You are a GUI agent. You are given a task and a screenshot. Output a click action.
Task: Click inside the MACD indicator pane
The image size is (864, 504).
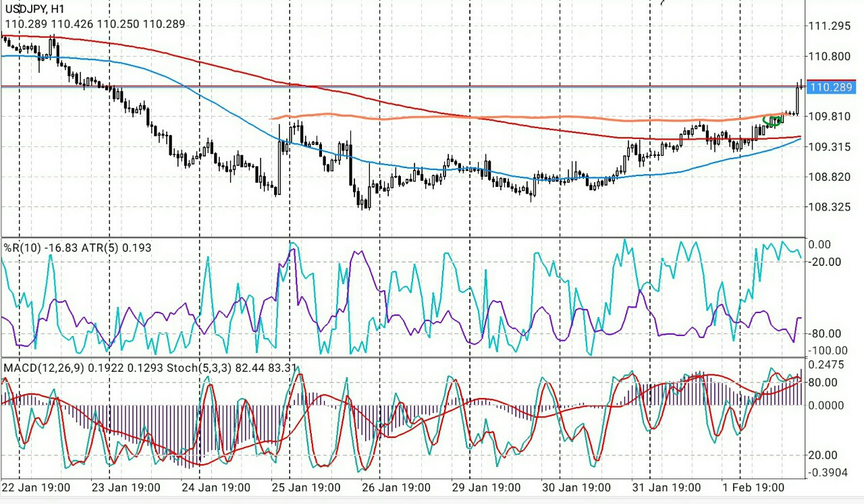[x=405, y=418]
